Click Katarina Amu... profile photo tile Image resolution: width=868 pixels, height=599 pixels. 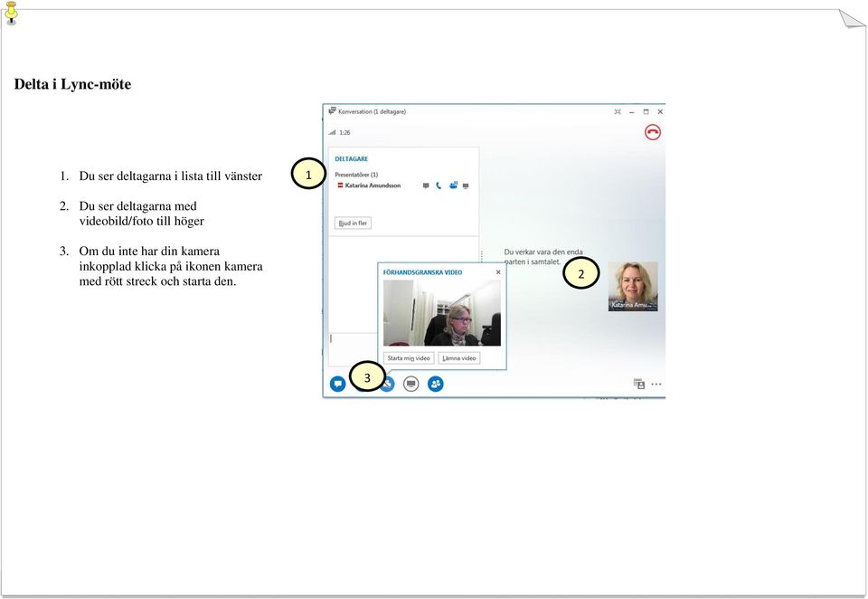[x=633, y=287]
